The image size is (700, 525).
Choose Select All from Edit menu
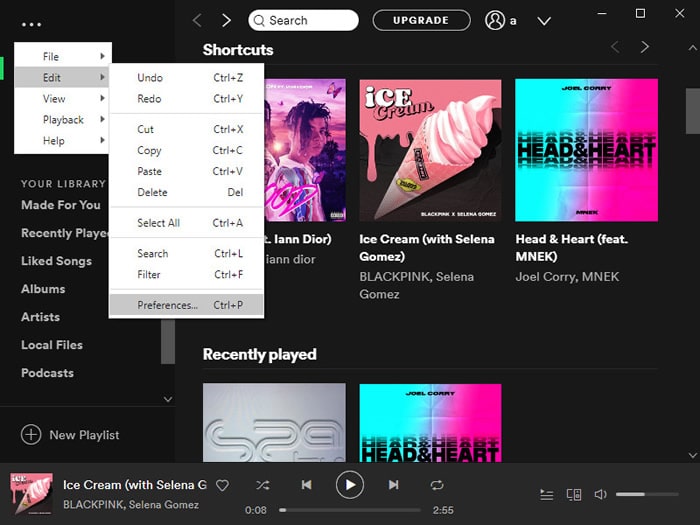point(187,223)
